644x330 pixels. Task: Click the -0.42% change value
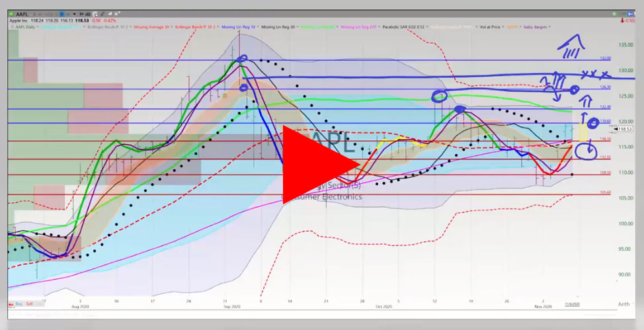click(x=110, y=21)
